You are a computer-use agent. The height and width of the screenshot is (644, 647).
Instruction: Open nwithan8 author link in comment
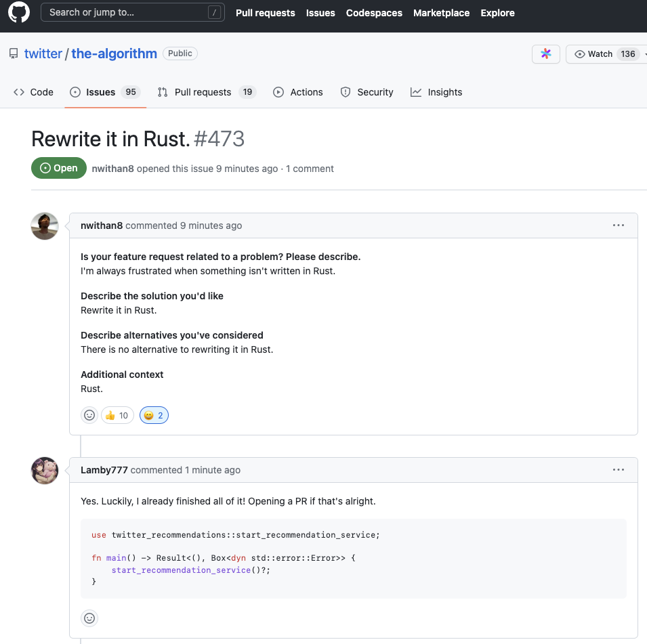coord(102,226)
